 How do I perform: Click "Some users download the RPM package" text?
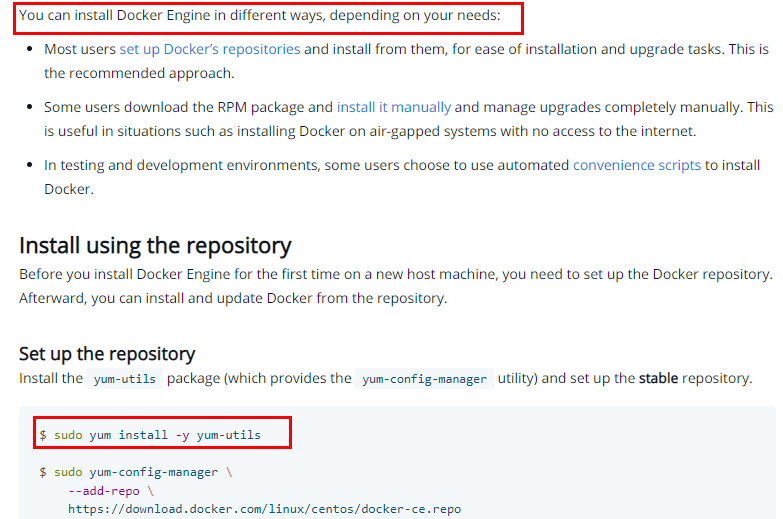click(188, 107)
